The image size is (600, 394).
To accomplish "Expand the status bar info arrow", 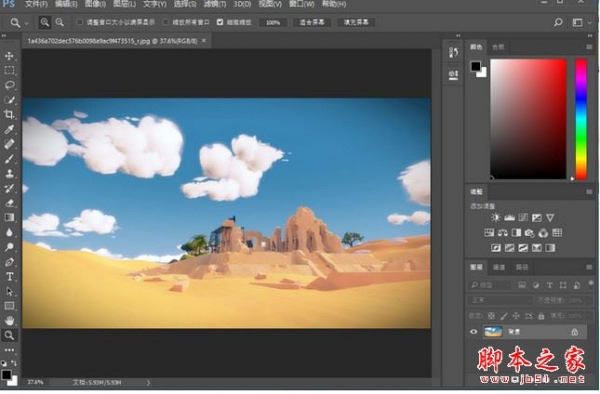I will pyautogui.click(x=148, y=382).
